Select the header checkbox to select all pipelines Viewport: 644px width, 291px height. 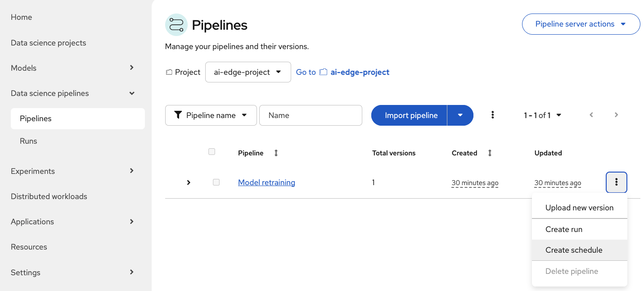click(x=212, y=152)
